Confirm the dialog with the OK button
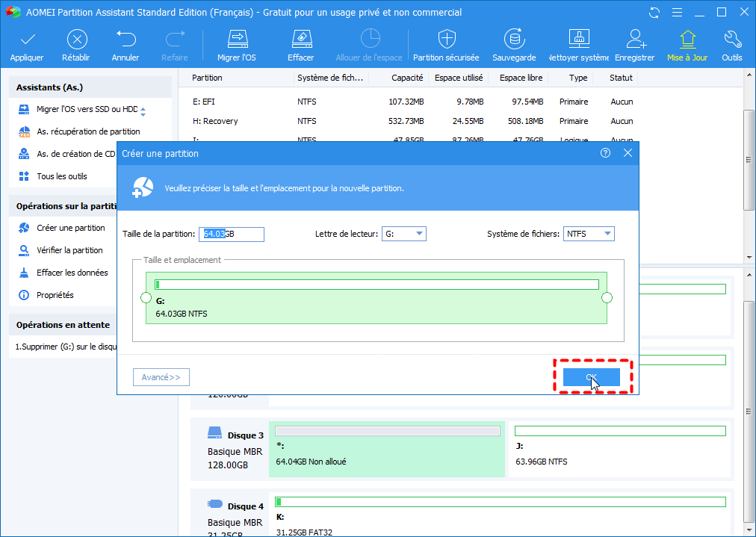 [x=592, y=377]
